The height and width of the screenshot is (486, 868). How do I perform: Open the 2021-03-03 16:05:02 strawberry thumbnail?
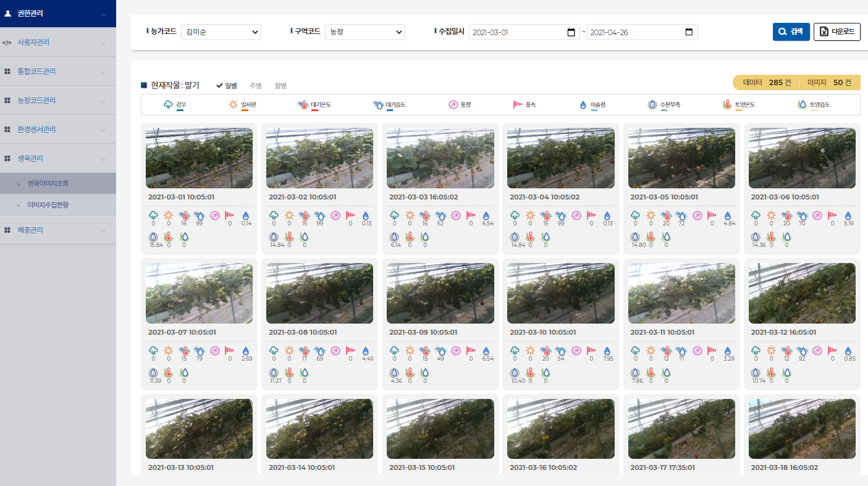point(440,158)
